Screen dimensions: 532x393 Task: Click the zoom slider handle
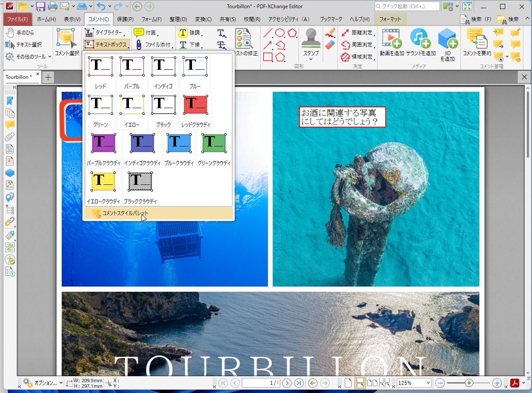(x=469, y=383)
